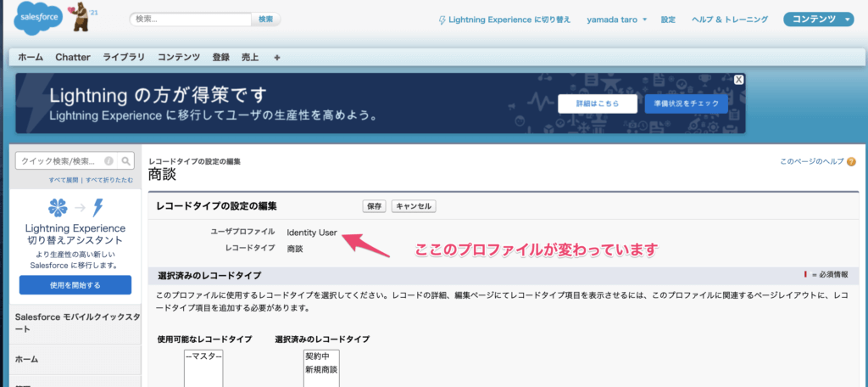Viewport: 868px width, 387px height.
Task: Type in the top 検索 search field
Action: point(191,19)
